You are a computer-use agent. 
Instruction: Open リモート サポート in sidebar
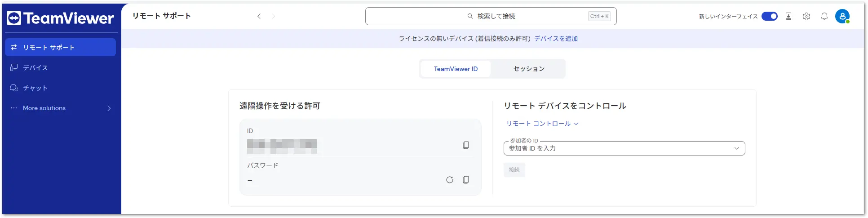60,47
